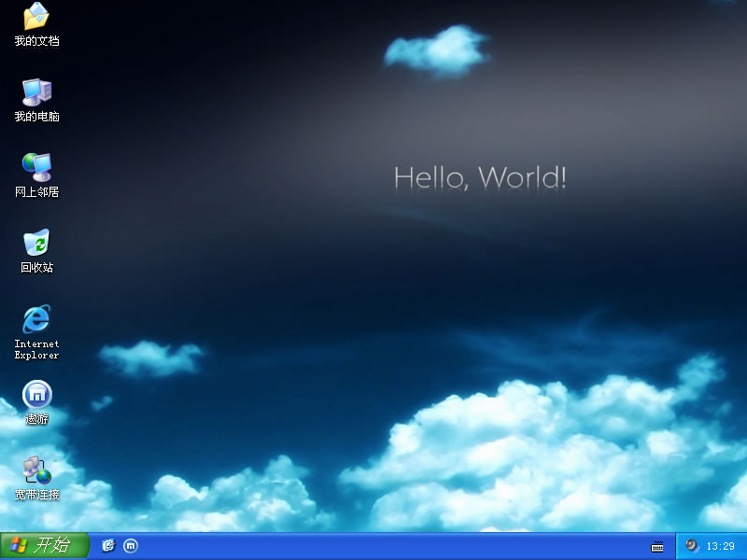Click the system tray icon beside clock
This screenshot has height=560, width=747.
pyautogui.click(x=692, y=546)
